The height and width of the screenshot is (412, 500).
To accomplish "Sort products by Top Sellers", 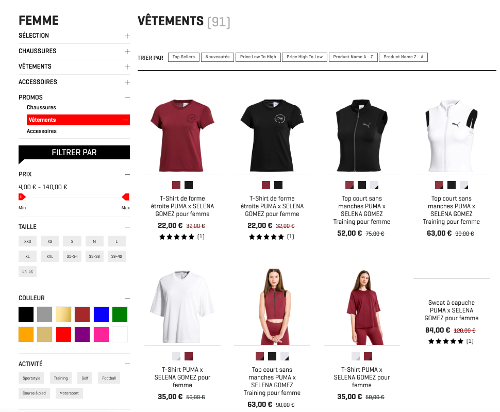I will coord(184,57).
